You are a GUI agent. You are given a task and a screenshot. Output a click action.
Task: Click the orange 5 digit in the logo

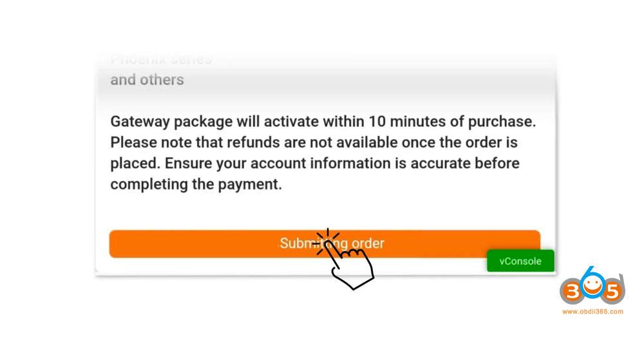(x=614, y=292)
